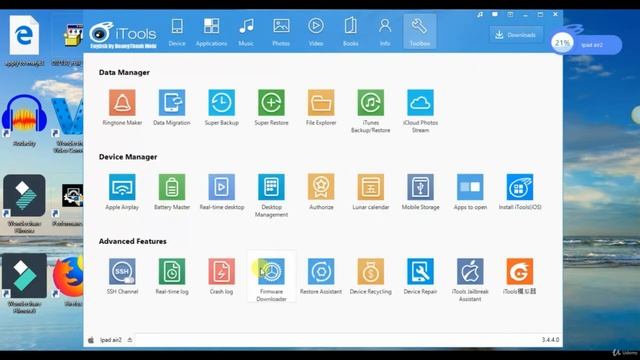Select the Toolbox tab
The height and width of the screenshot is (360, 640).
click(x=420, y=32)
